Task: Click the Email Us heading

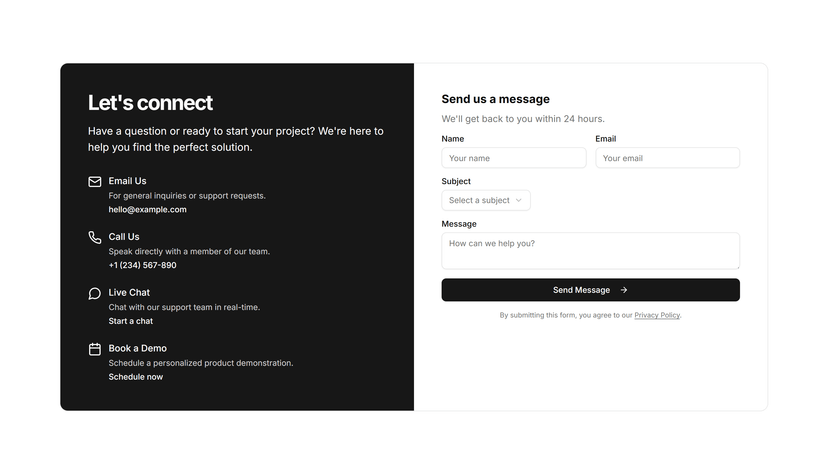Action: pos(127,181)
